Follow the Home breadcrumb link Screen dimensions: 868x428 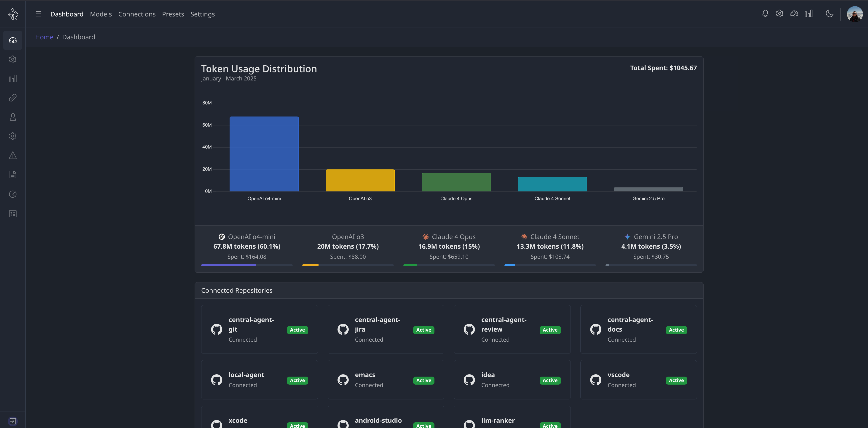[44, 37]
